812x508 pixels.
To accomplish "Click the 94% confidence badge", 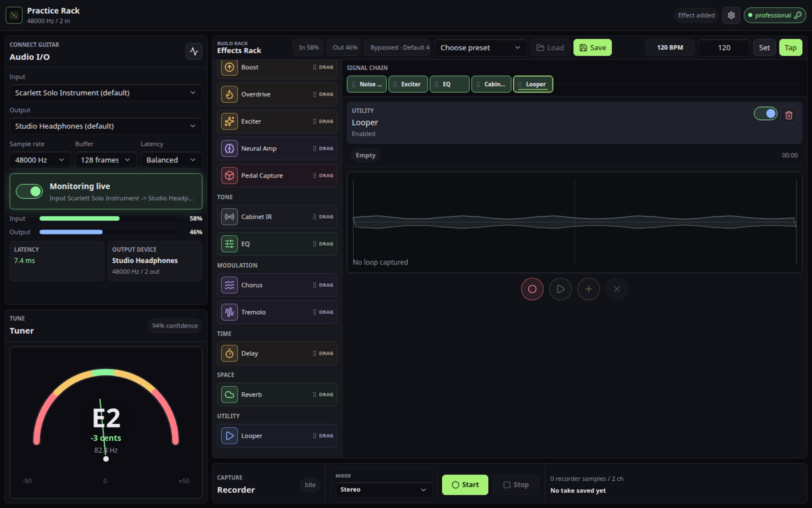I will coord(175,326).
